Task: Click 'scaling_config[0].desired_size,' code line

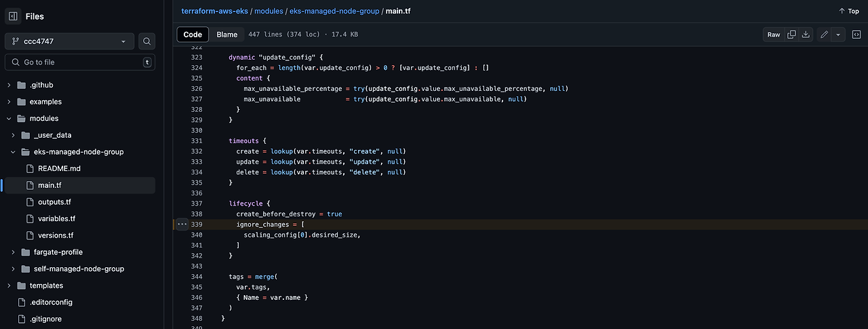Action: (302, 235)
